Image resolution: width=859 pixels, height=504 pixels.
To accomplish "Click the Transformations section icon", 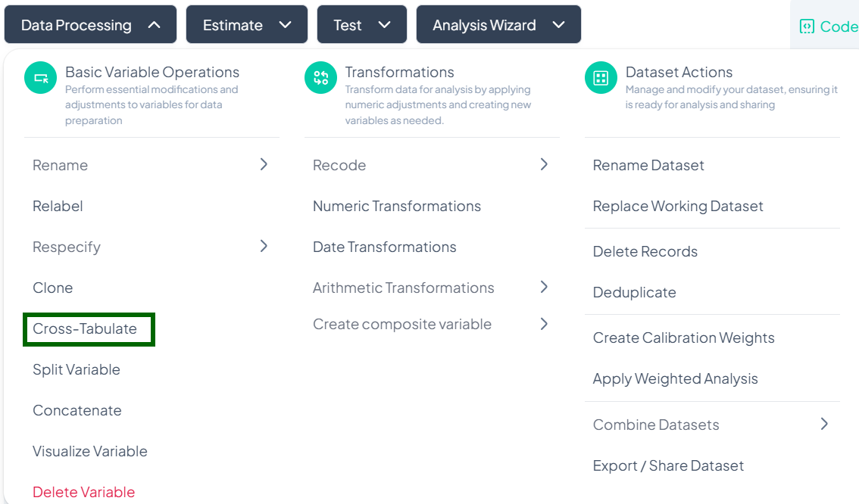I will coord(320,78).
